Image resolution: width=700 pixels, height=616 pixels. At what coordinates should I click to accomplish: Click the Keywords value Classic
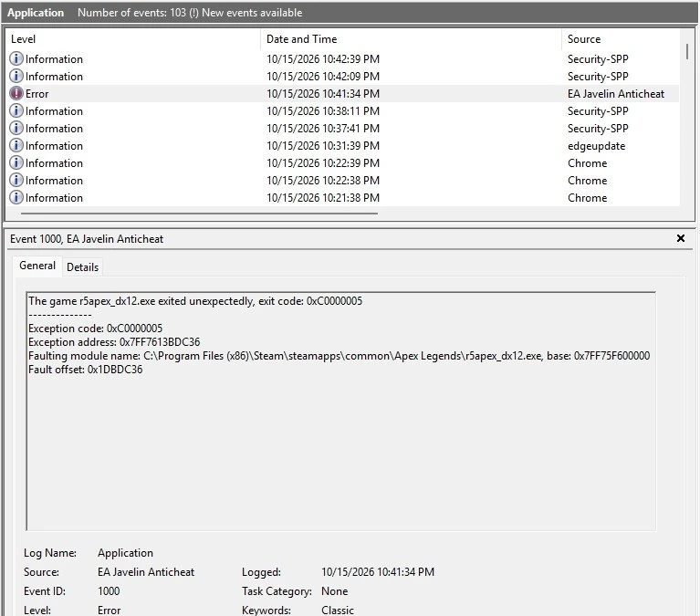tap(338, 611)
